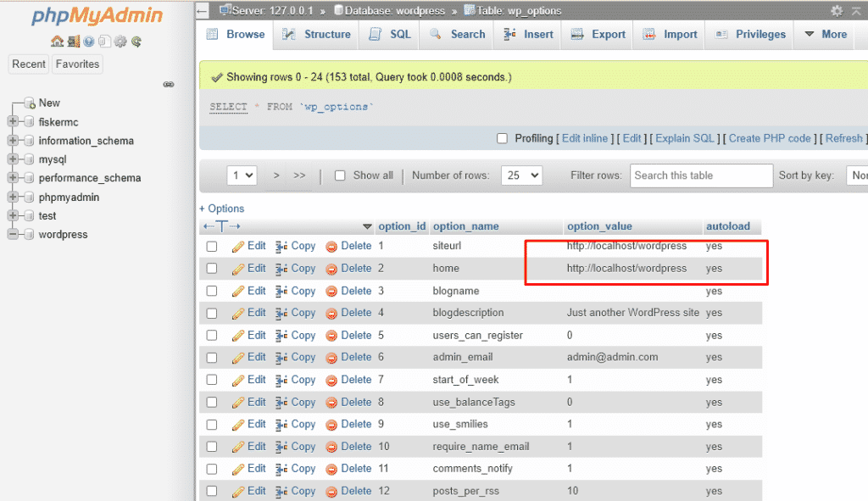Click red Delete icon for use_smilies row
The width and height of the screenshot is (868, 501).
pos(331,425)
